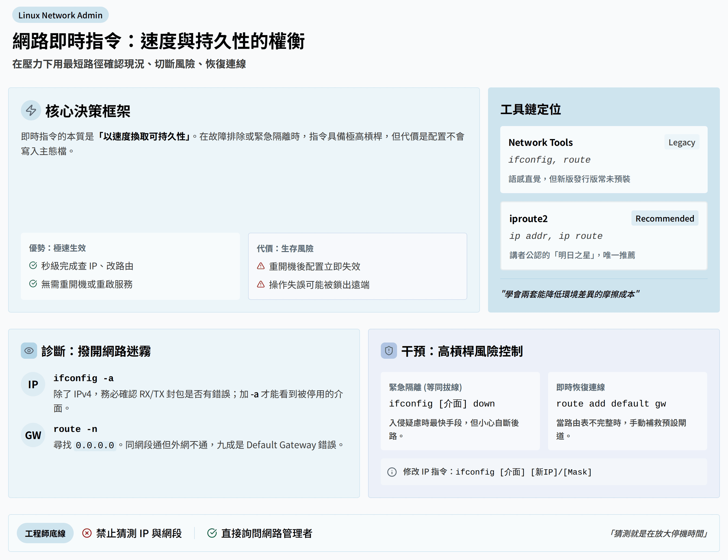
Task: Click the Recommended badge on iproute2
Action: click(665, 219)
